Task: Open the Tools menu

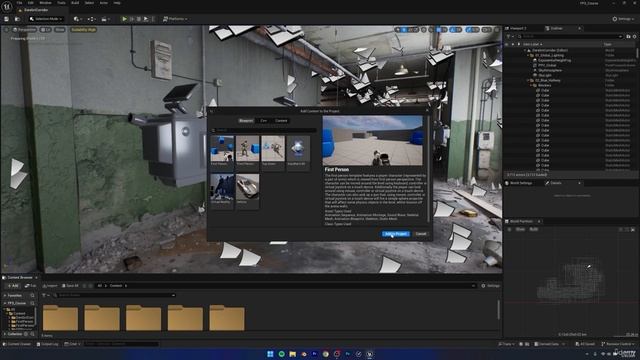Action: click(61, 3)
